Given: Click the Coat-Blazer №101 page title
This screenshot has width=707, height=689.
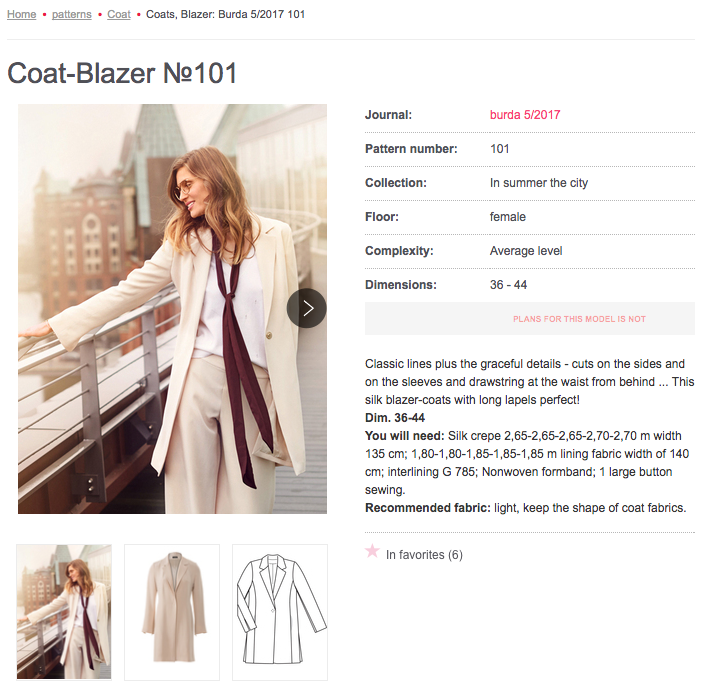Looking at the screenshot, I should [122, 73].
